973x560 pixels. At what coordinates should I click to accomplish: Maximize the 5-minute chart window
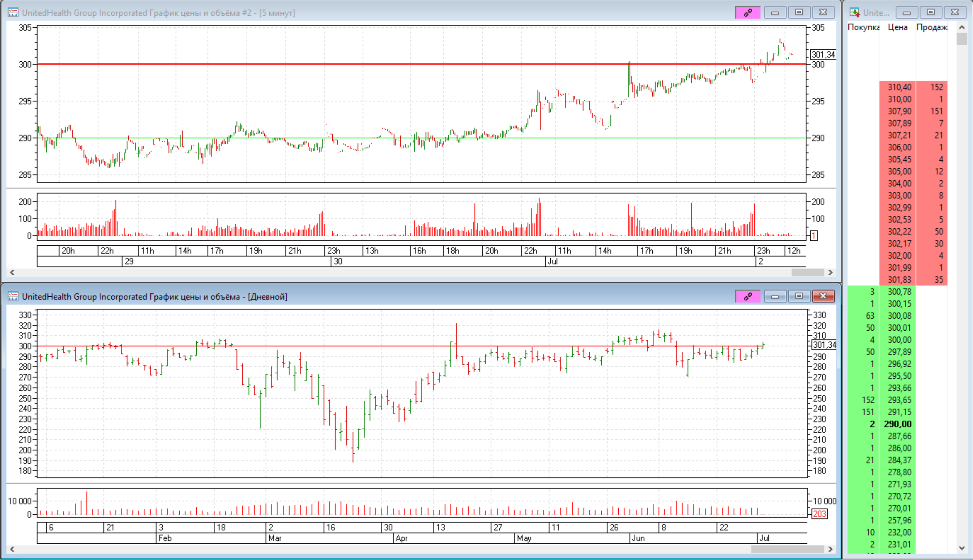799,13
